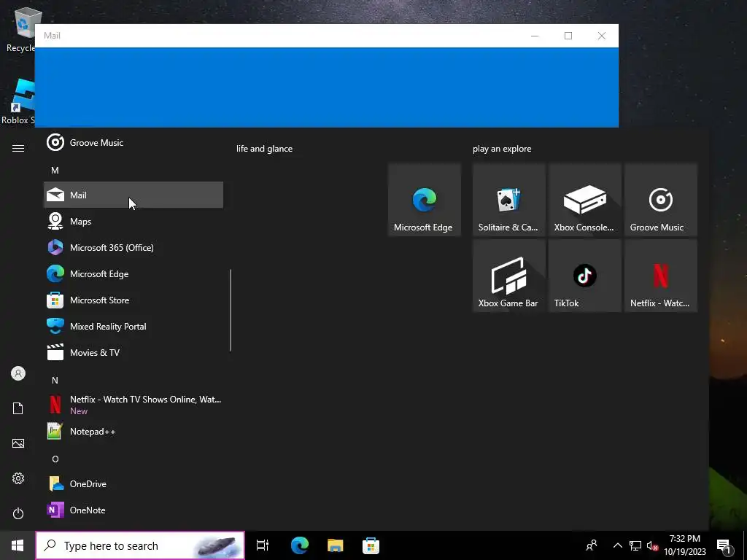Image resolution: width=747 pixels, height=560 pixels.
Task: Open the Netflix pinned tile
Action: click(661, 276)
